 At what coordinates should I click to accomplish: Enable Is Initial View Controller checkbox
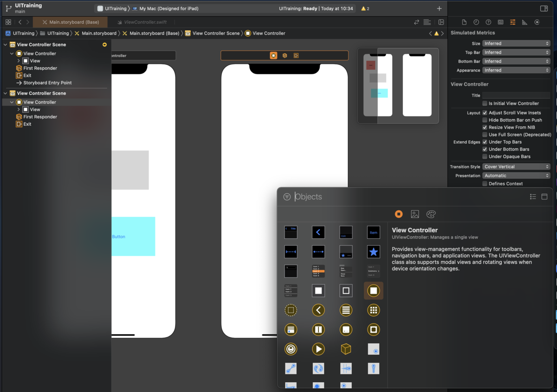[485, 103]
